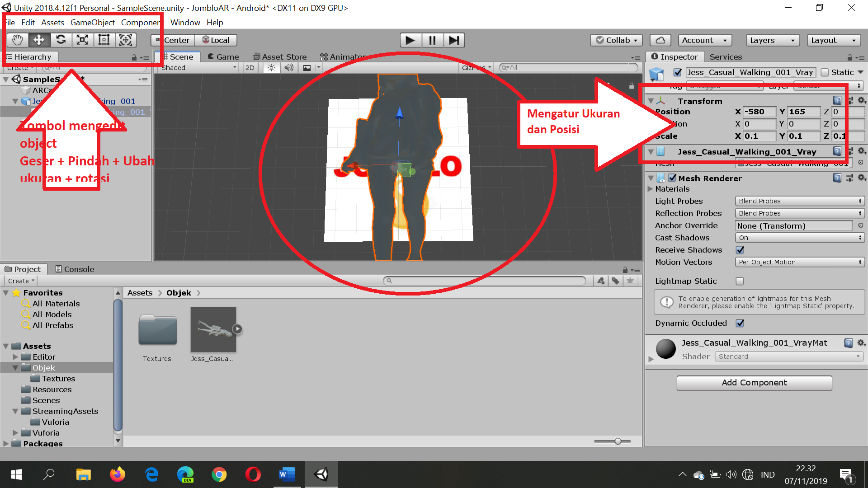Click Position Y value field
Viewport: 868px width, 488px height.
coord(803,112)
